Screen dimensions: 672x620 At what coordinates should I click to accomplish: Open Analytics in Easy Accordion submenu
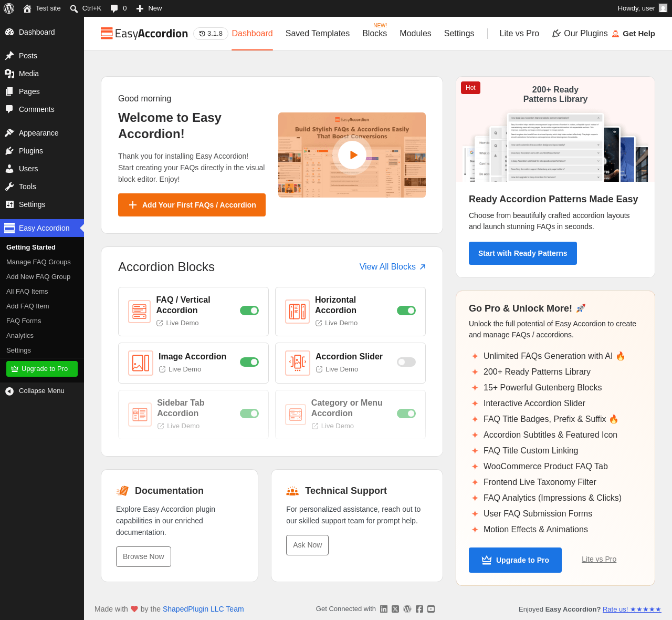tap(20, 336)
